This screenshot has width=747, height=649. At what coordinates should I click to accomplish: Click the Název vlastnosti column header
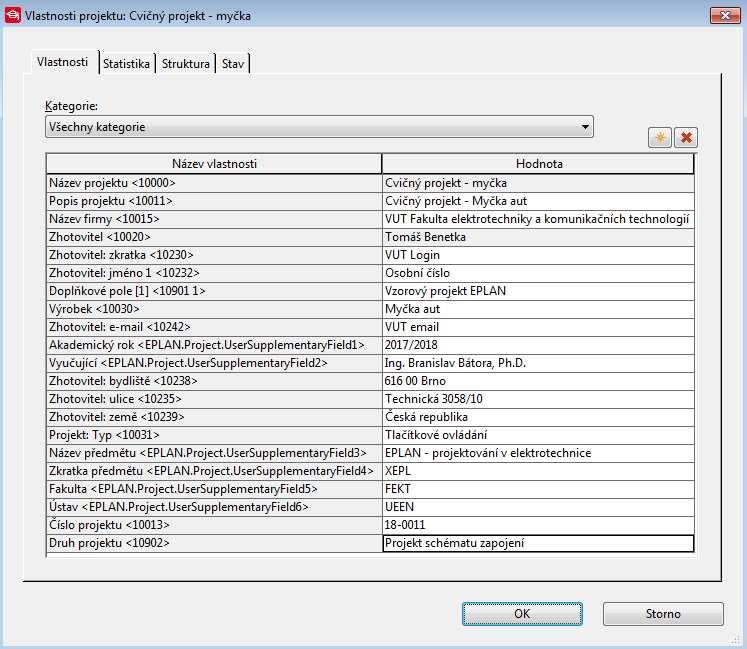coord(214,164)
